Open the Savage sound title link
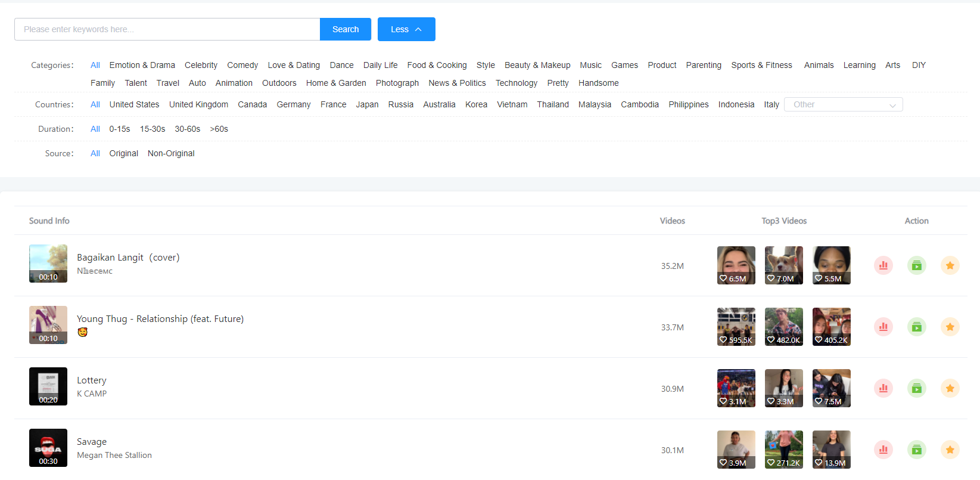This screenshot has width=980, height=480. tap(92, 442)
